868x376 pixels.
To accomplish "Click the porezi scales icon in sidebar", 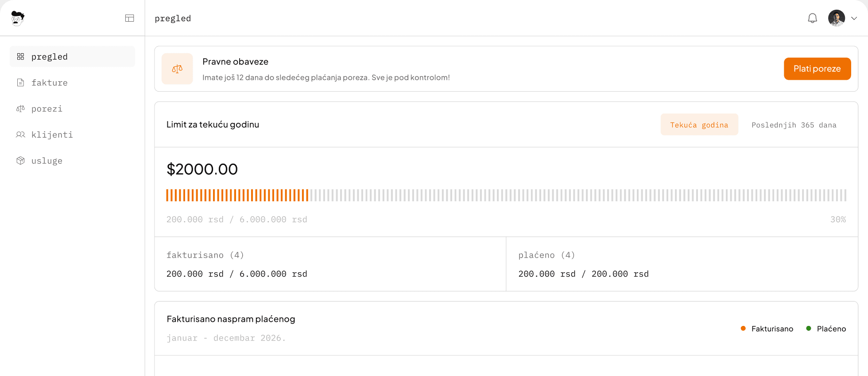I will (20, 109).
